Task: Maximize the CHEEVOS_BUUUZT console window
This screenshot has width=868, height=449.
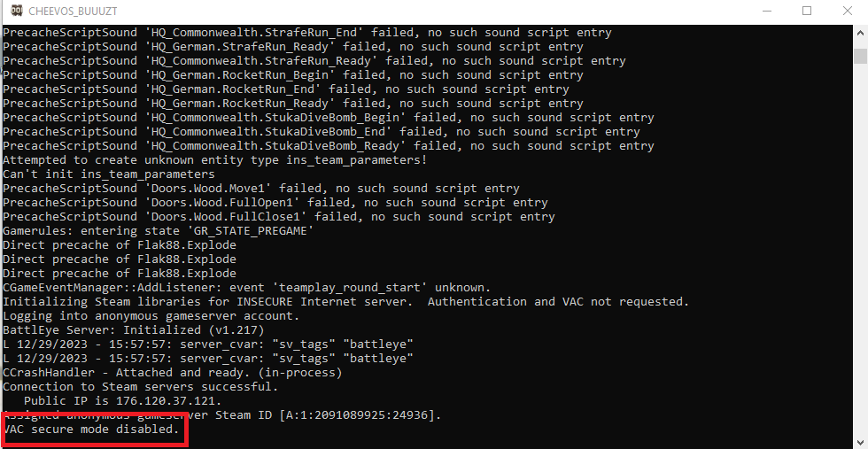Action: [807, 11]
